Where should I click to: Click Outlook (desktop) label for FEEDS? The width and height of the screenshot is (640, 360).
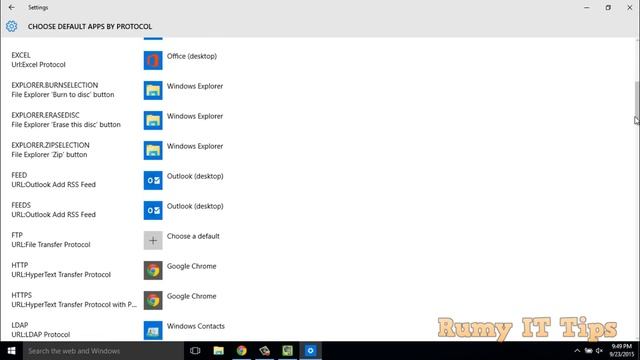click(195, 206)
